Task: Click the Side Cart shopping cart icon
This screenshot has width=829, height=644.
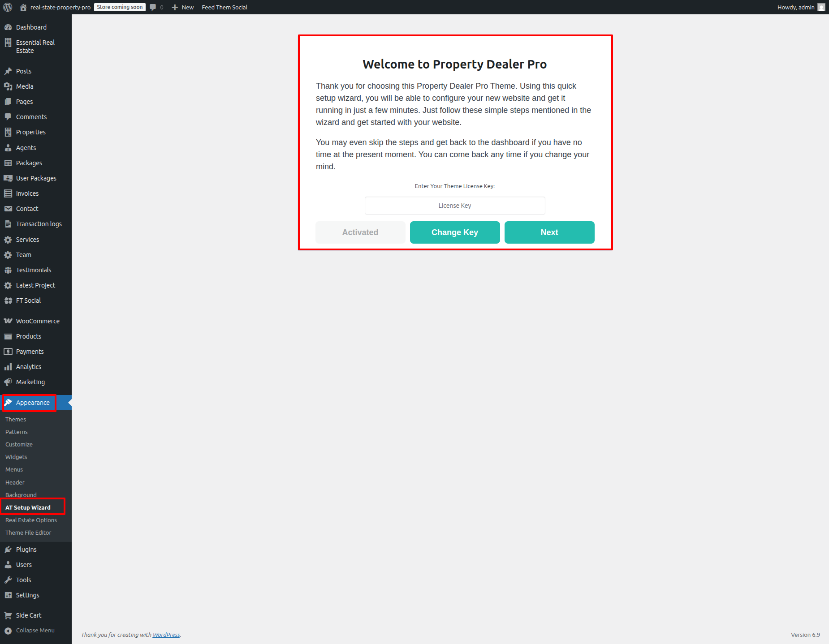Action: tap(8, 615)
